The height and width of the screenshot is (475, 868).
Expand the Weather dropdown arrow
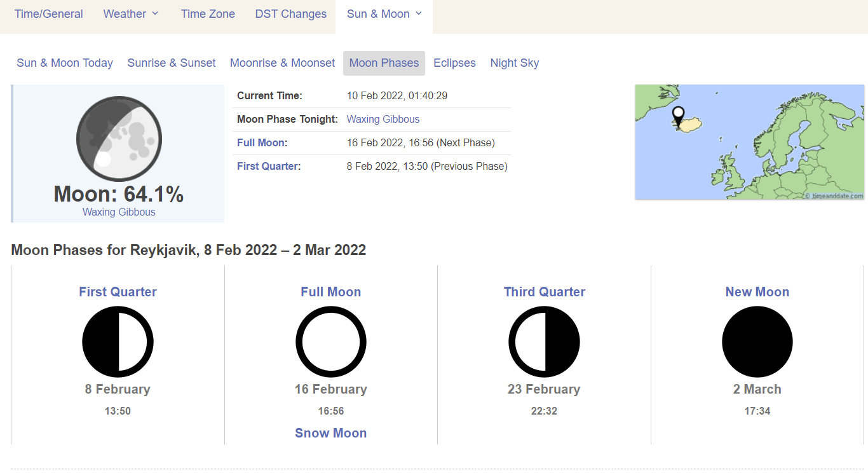pos(155,14)
